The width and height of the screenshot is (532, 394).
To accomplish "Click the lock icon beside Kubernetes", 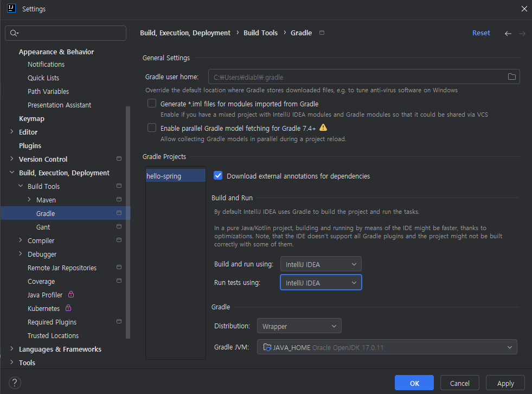I will 68,308.
